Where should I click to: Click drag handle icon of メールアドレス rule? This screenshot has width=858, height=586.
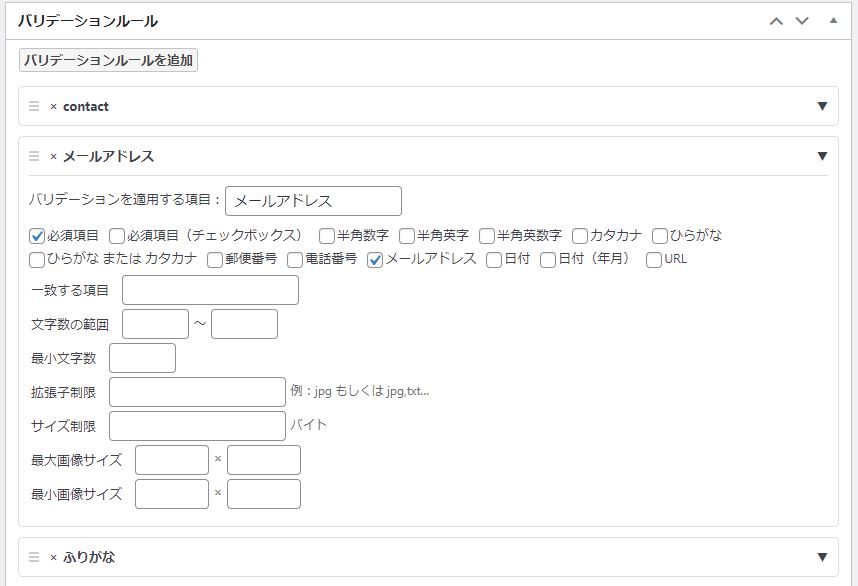(34, 156)
